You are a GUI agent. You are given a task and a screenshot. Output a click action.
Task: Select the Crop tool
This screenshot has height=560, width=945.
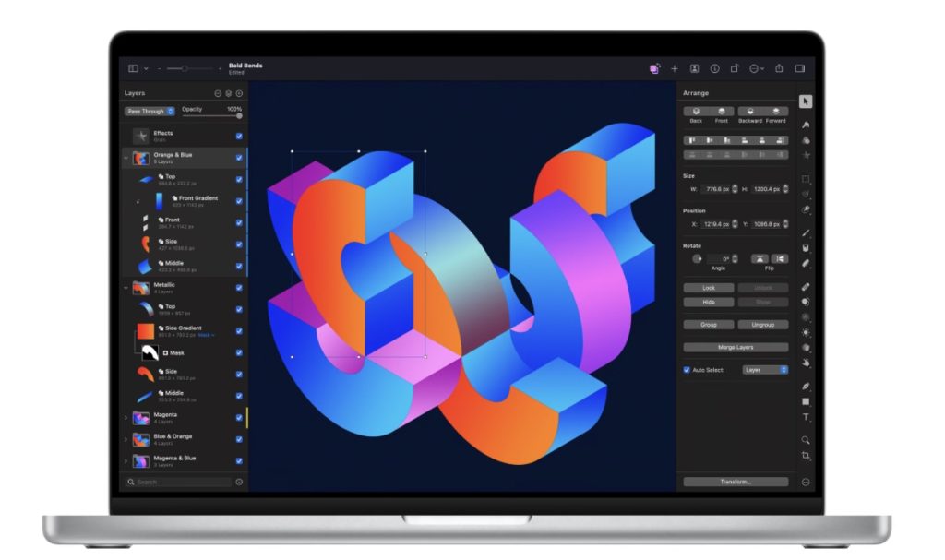[x=806, y=456]
